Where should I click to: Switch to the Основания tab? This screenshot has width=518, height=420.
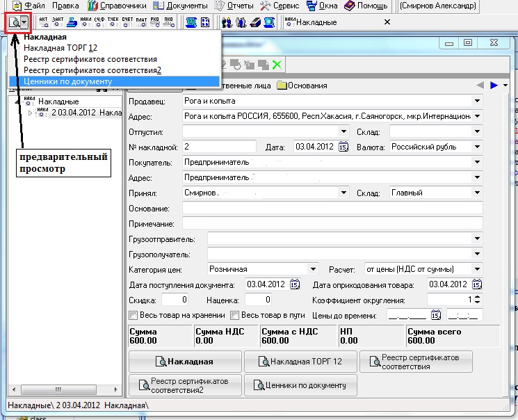(x=302, y=86)
